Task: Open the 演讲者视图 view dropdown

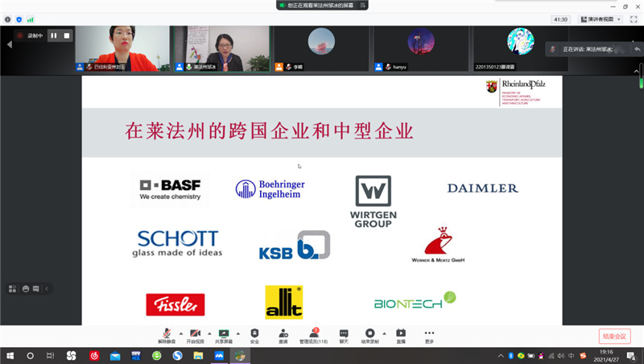Action: point(600,19)
